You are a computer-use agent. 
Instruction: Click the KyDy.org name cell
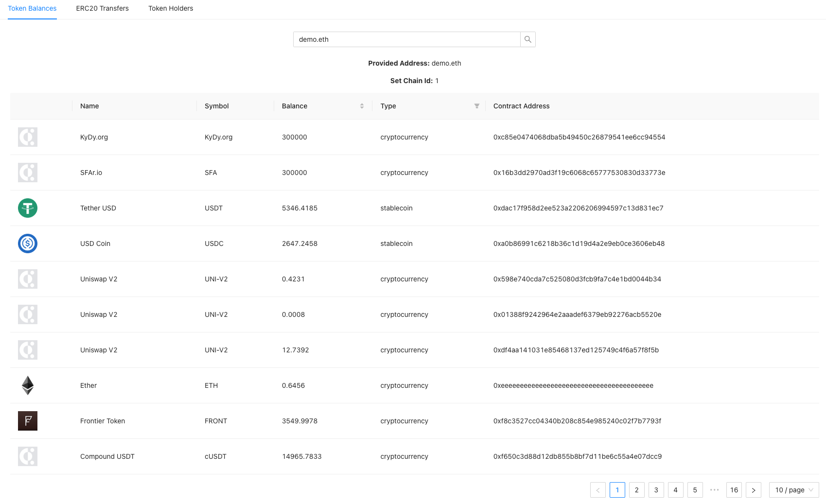[94, 137]
